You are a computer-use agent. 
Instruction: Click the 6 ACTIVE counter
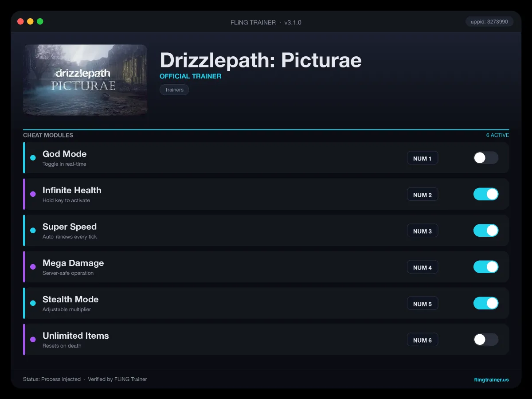497,135
